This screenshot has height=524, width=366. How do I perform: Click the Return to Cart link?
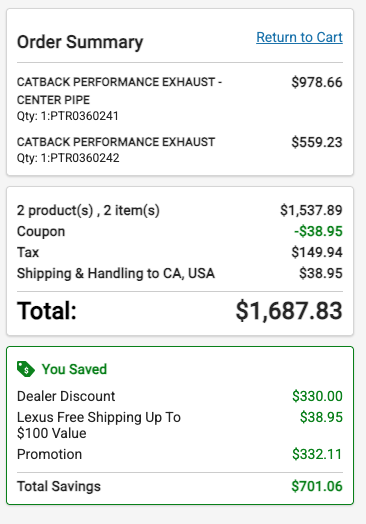pos(299,37)
